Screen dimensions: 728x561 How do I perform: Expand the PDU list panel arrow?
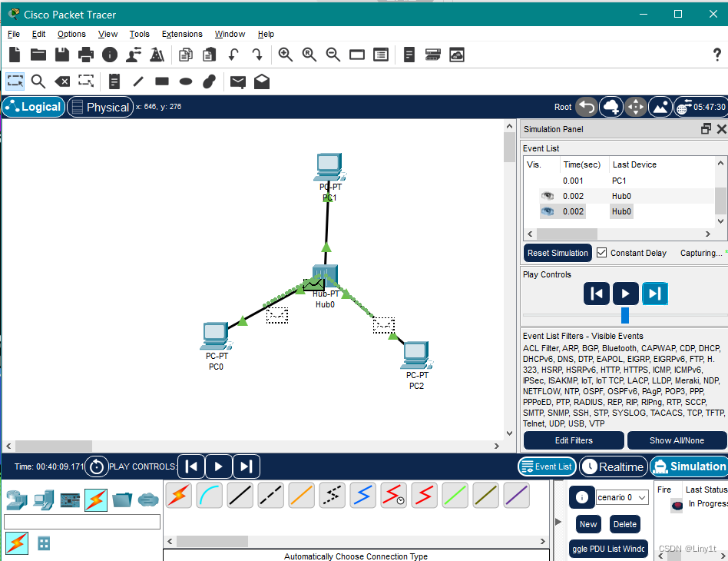point(558,522)
